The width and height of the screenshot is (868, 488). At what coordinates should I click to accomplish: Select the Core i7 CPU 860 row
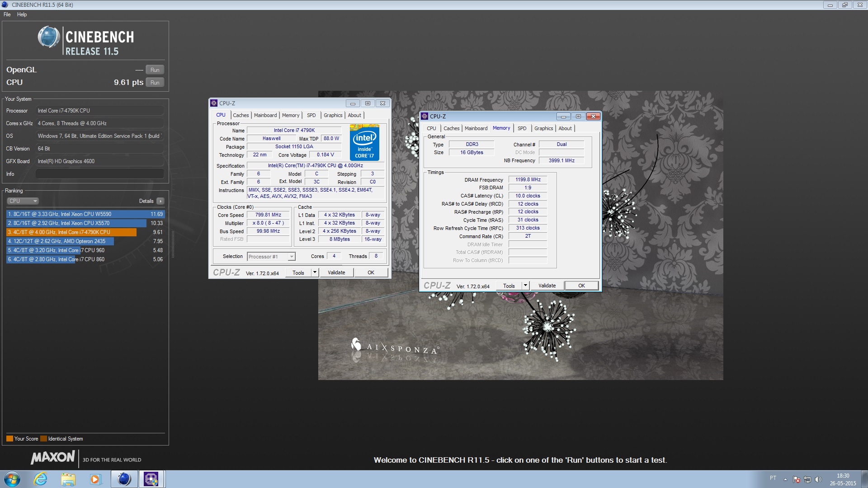[85, 259]
